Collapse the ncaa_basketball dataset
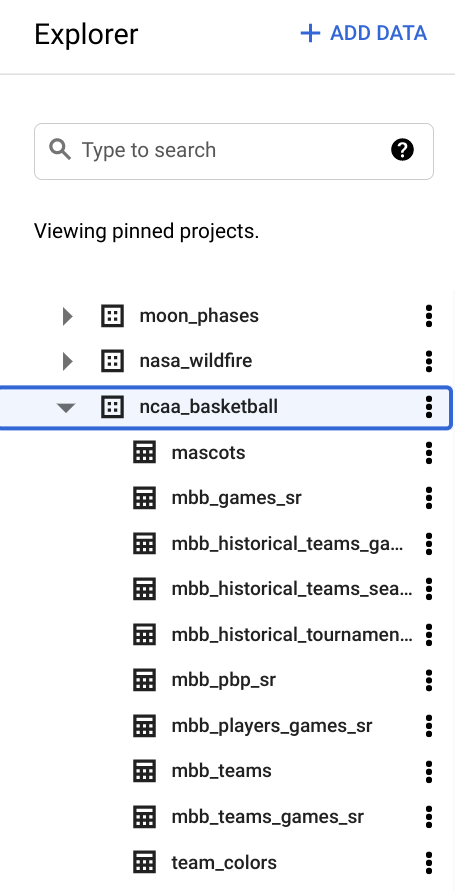 tap(66, 407)
